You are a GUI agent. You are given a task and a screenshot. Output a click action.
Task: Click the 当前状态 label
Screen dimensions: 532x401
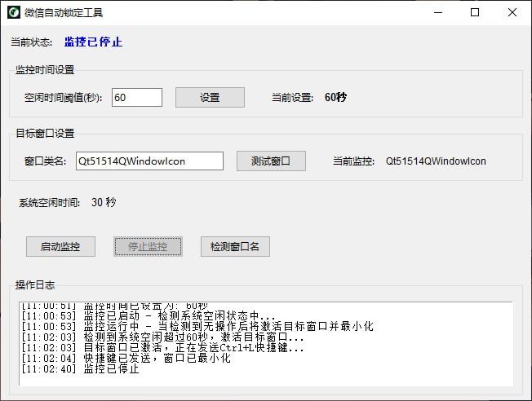[31, 42]
